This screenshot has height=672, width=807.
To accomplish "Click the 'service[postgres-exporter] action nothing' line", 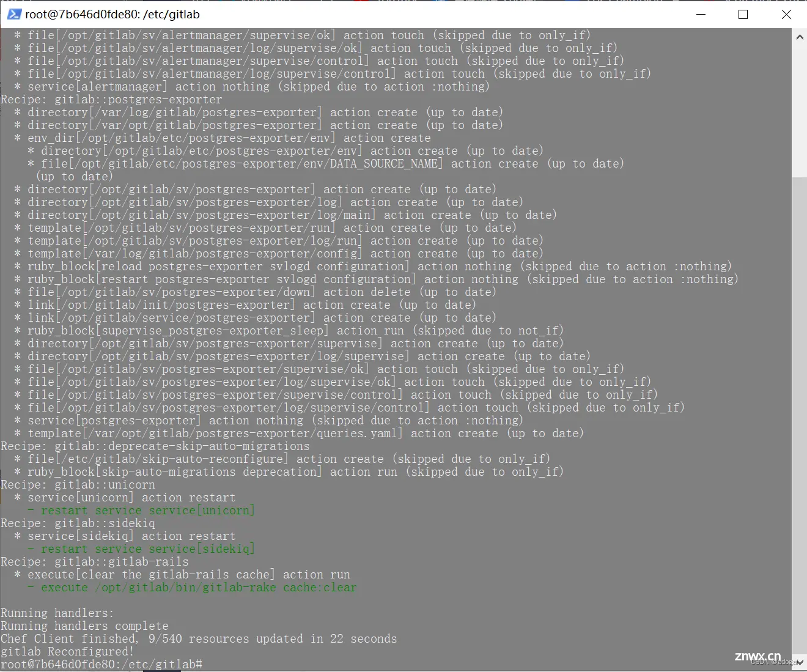I will (x=269, y=421).
